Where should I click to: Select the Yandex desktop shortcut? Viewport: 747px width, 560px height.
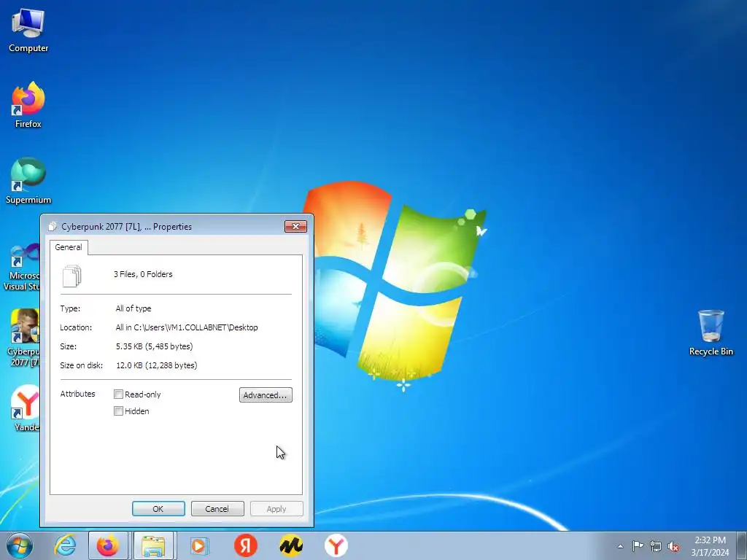click(x=25, y=408)
